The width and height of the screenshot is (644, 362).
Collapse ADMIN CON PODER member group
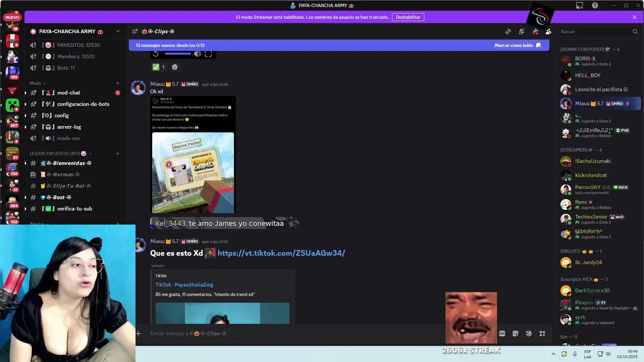pos(590,49)
